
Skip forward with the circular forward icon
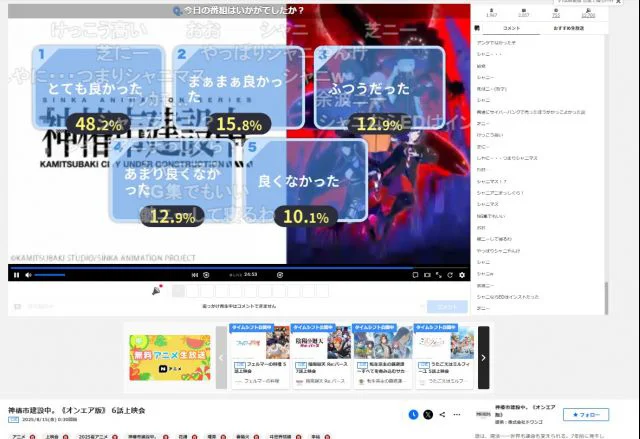point(280,275)
